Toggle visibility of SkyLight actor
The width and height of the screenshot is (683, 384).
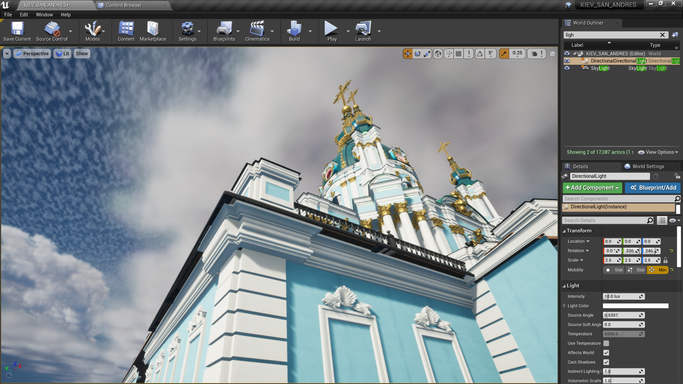tap(567, 68)
